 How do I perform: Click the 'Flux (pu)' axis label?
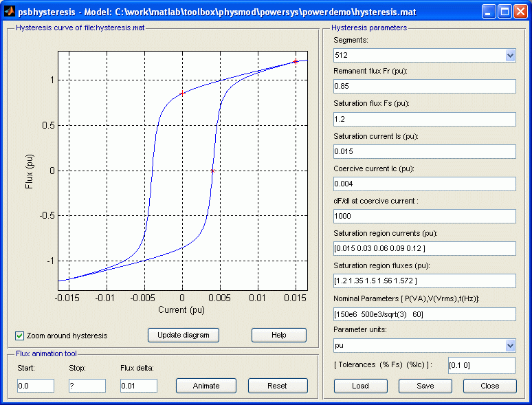click(x=30, y=171)
